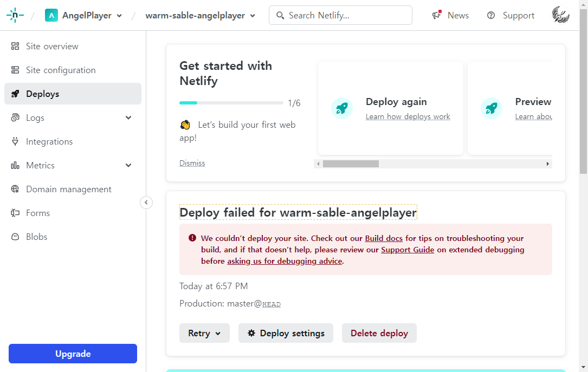Expand the Logs submenu chevron
The height and width of the screenshot is (372, 588).
pyautogui.click(x=128, y=118)
